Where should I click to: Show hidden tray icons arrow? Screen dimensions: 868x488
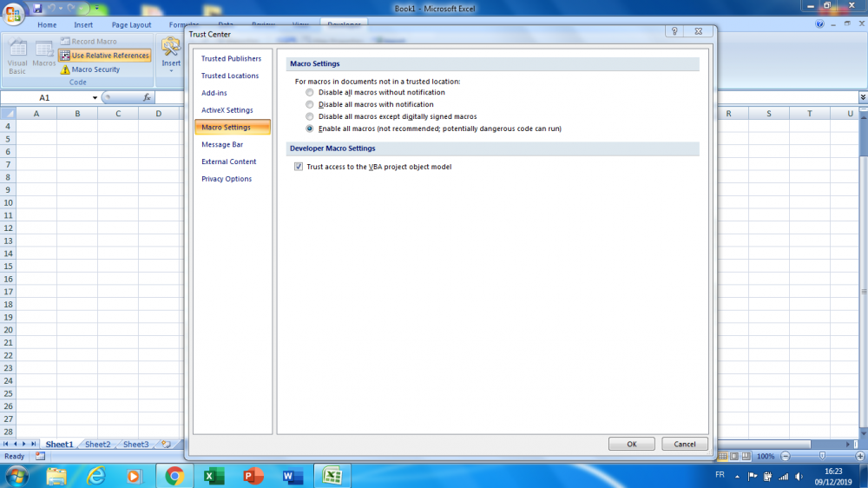click(x=737, y=477)
